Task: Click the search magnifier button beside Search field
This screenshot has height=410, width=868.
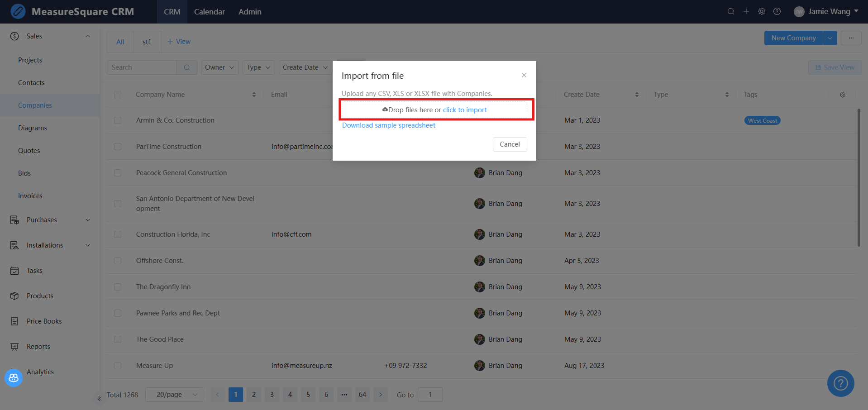Action: pyautogui.click(x=187, y=67)
